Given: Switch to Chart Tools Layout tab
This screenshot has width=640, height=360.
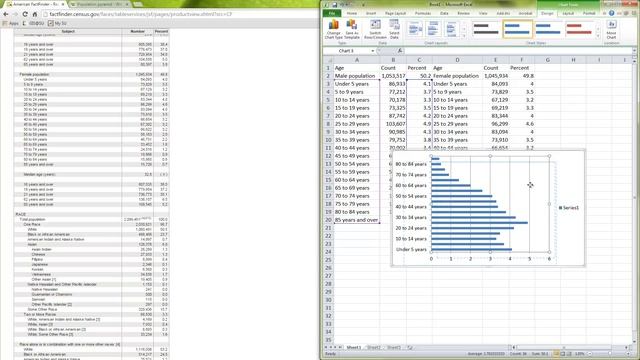Looking at the screenshot, I should (568, 13).
